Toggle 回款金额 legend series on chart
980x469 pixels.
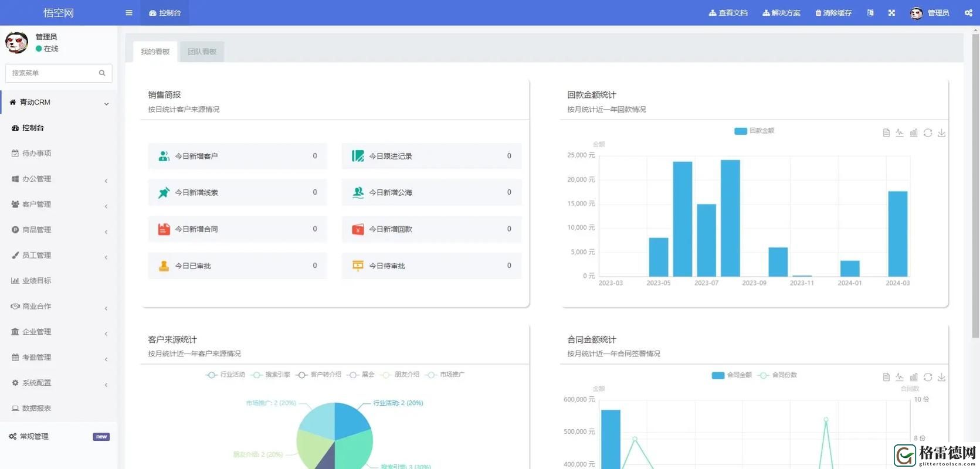pyautogui.click(x=754, y=131)
